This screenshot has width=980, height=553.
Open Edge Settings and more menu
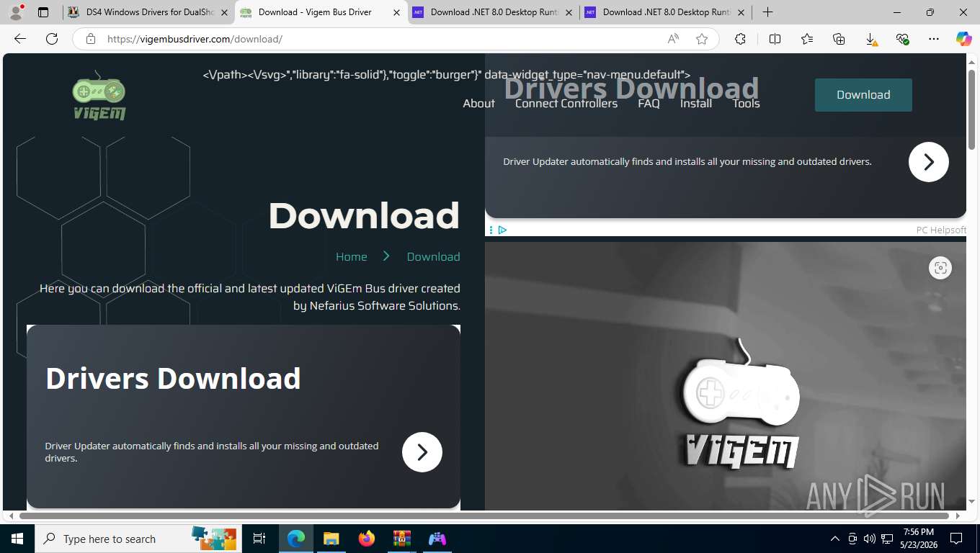(934, 39)
